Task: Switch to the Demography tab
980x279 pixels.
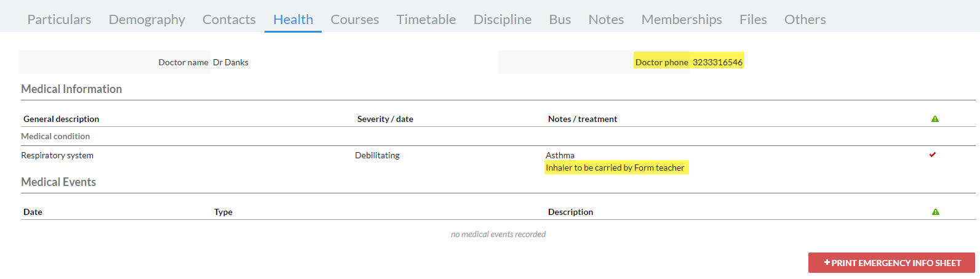Action: (147, 20)
